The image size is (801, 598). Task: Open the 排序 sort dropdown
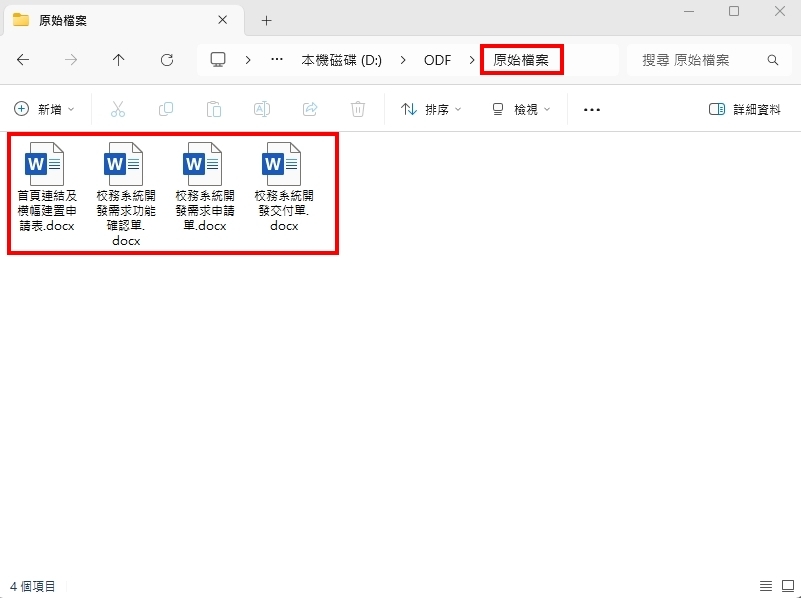pyautogui.click(x=431, y=109)
